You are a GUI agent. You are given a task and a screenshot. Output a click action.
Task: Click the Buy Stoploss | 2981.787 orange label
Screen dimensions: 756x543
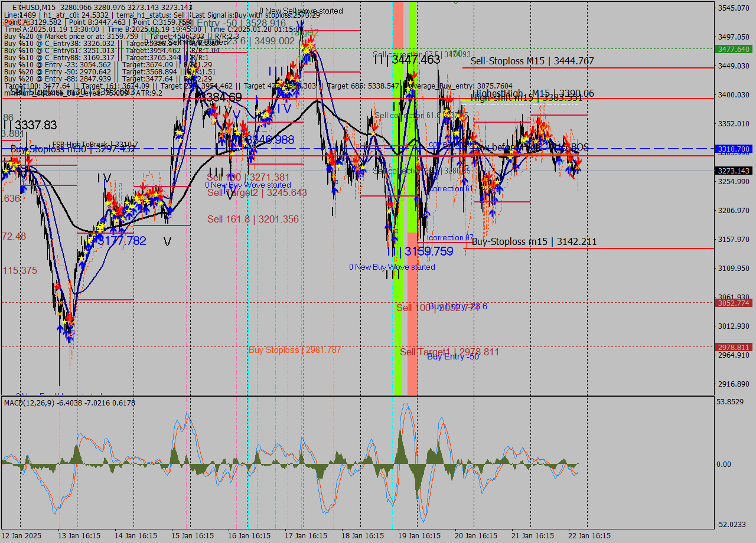[295, 350]
